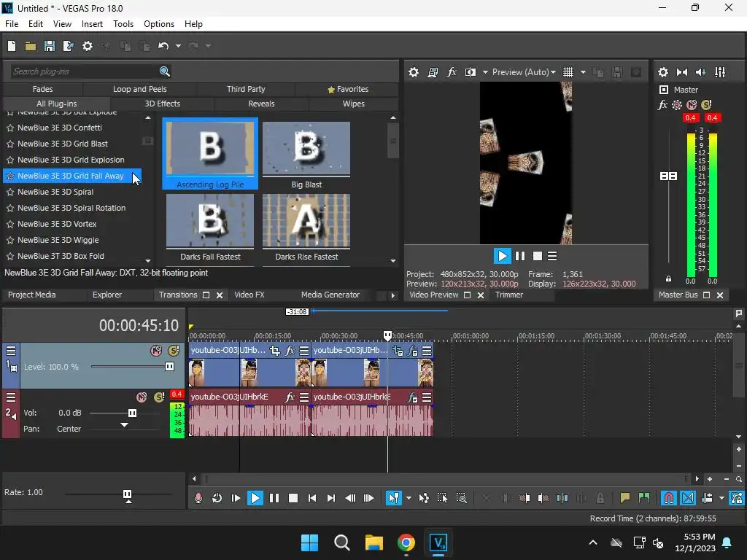747x560 pixels.
Task: Toggle Enable Snapping magnet icon
Action: 669,498
